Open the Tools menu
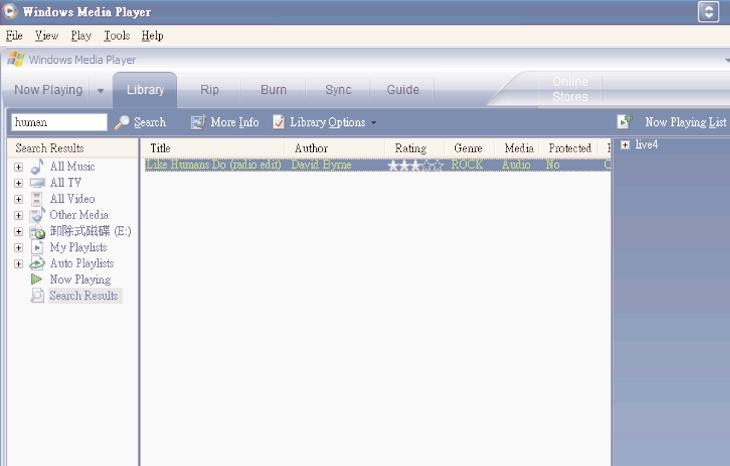 [117, 35]
